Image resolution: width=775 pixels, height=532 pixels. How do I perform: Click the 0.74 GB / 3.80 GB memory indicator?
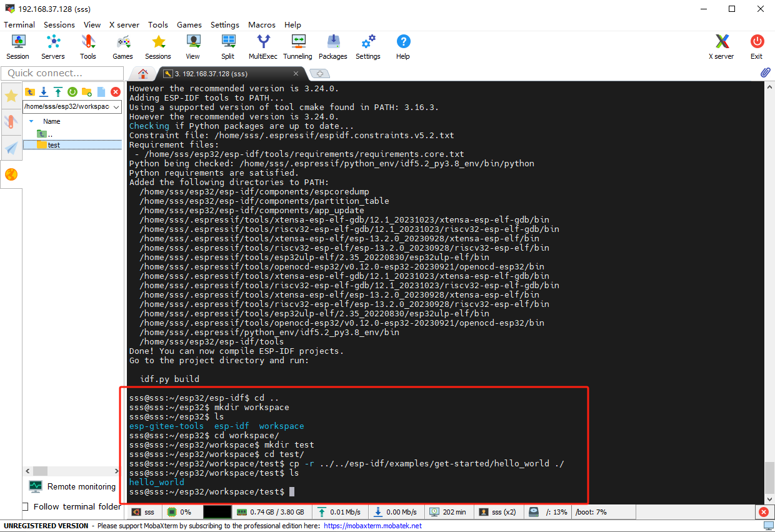point(271,512)
